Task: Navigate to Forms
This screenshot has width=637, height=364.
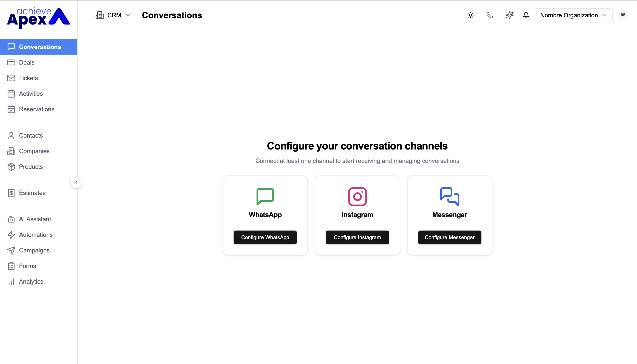Action: tap(39, 266)
